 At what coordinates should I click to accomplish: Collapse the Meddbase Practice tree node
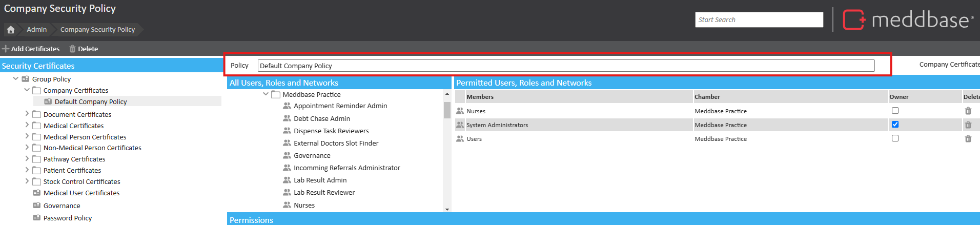266,94
